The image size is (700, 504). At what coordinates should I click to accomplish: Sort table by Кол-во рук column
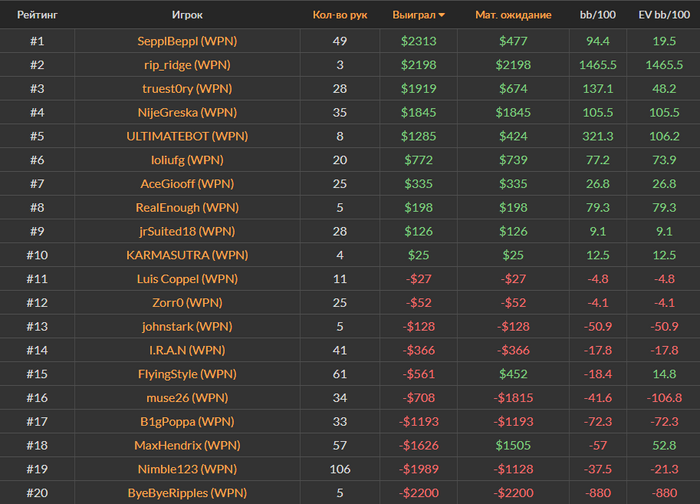click(340, 15)
